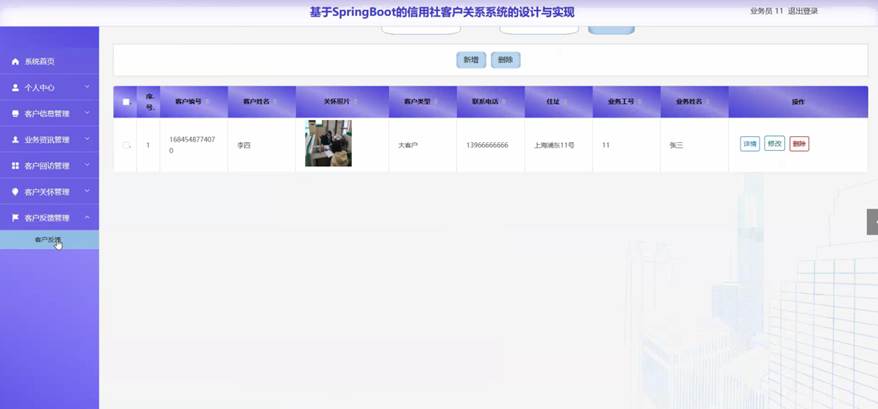Viewport: 878px width, 409px height.
Task: Sort by the 业务工号 column header
Action: point(627,102)
